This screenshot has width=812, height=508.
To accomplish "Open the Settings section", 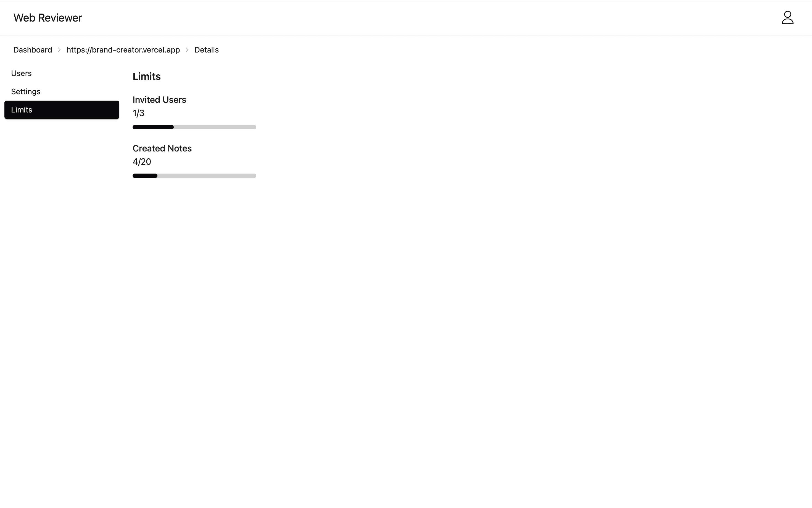I will pyautogui.click(x=25, y=91).
